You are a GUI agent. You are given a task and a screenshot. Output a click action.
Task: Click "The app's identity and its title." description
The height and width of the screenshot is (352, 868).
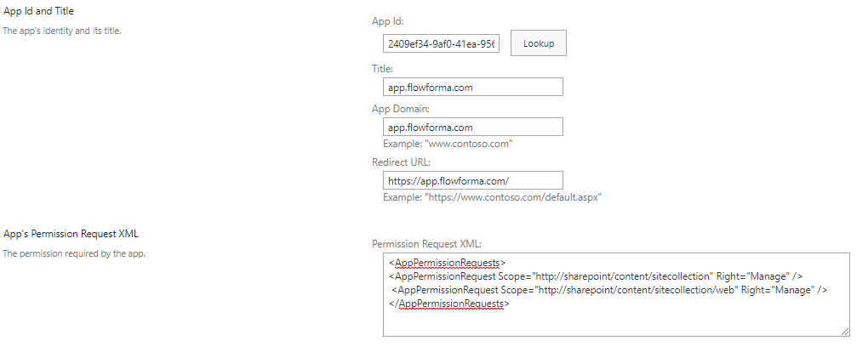point(62,31)
